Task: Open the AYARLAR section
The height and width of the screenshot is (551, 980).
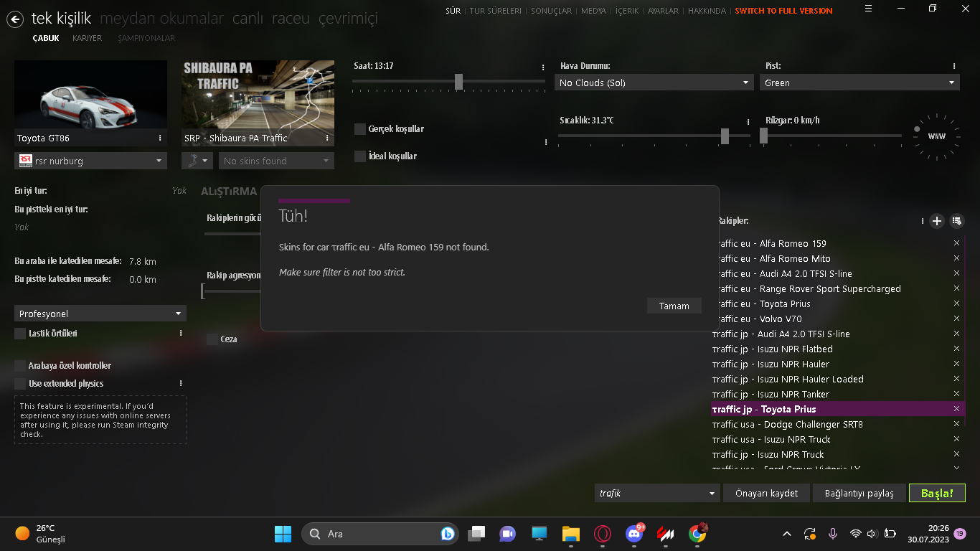Action: [663, 11]
